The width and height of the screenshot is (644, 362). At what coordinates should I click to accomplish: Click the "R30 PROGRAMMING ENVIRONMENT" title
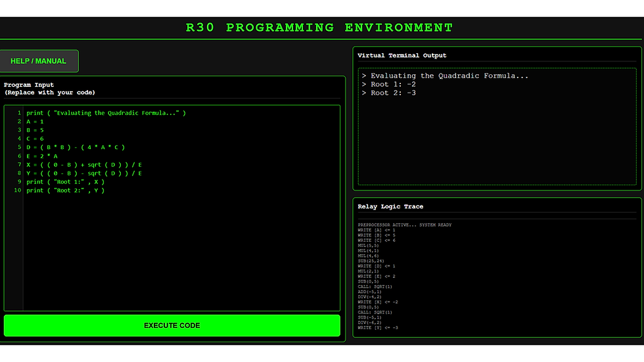click(319, 28)
